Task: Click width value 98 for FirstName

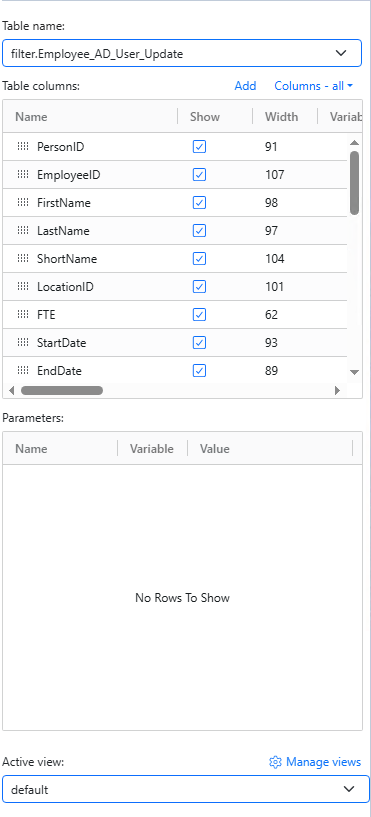Action: point(271,203)
